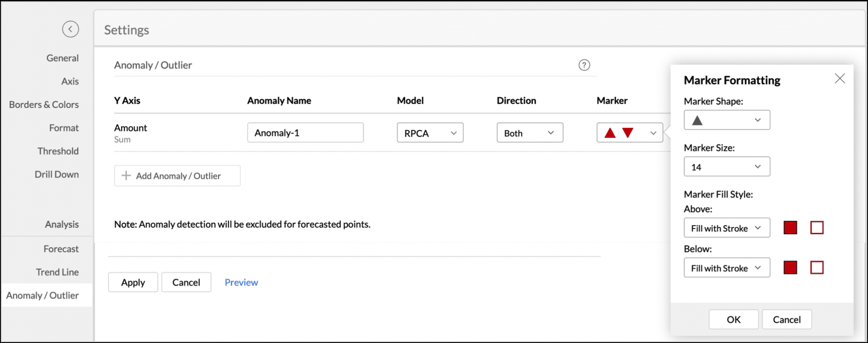Expand the Marker Size dropdown
Screen dimensions: 868x343
pos(727,167)
